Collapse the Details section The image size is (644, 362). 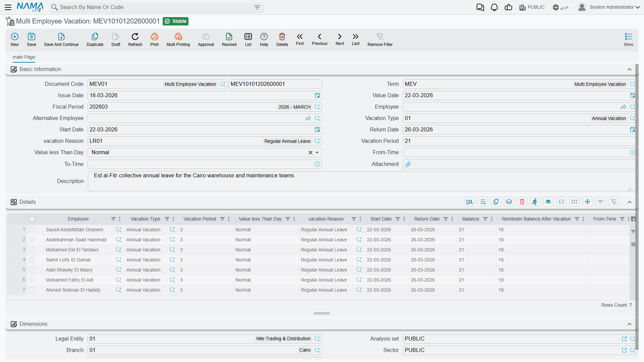tap(629, 202)
